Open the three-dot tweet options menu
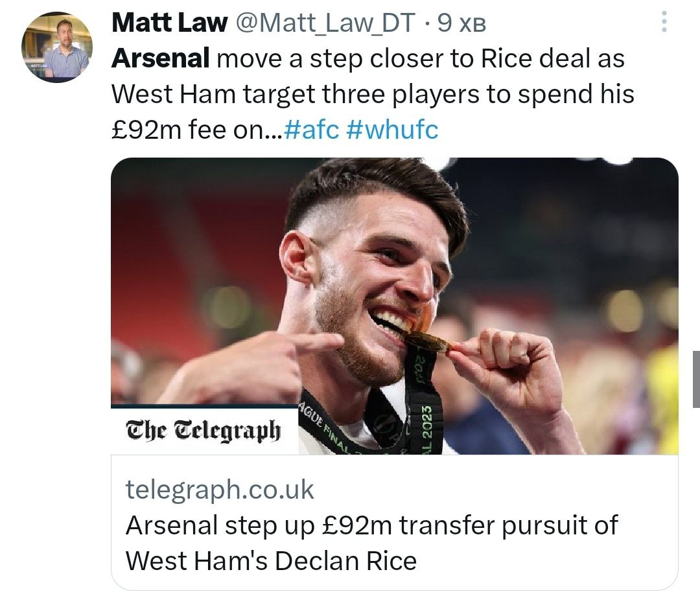Image resolution: width=700 pixels, height=596 pixels. 663,24
